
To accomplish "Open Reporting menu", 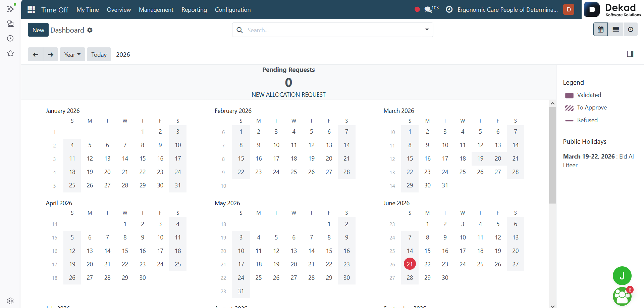I will (194, 10).
